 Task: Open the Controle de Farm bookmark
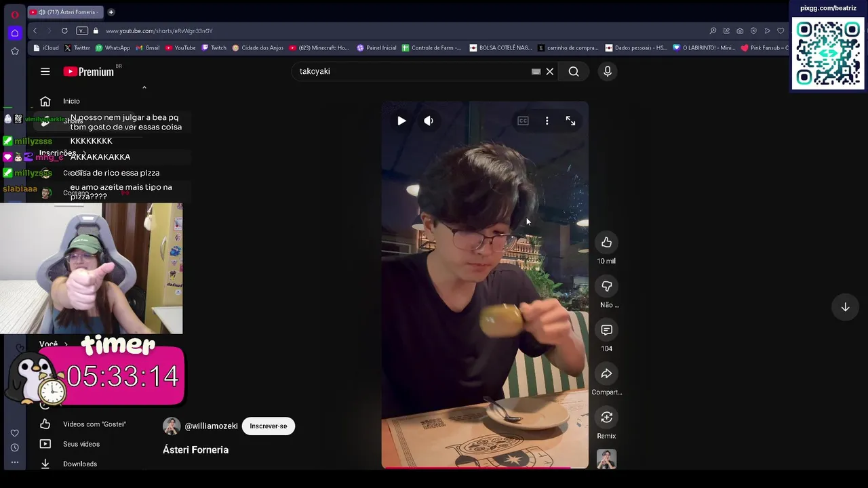[432, 48]
